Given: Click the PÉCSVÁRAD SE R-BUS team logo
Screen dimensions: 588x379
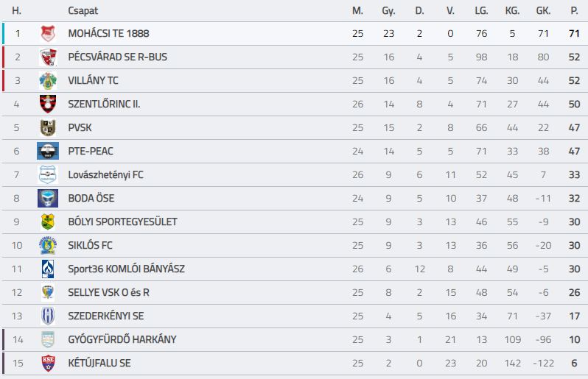Looking at the screenshot, I should (x=48, y=57).
